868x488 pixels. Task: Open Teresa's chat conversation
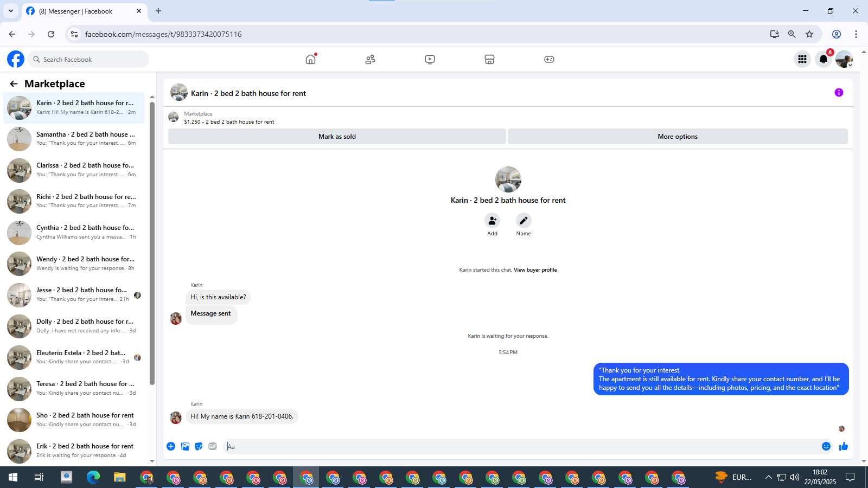74,388
